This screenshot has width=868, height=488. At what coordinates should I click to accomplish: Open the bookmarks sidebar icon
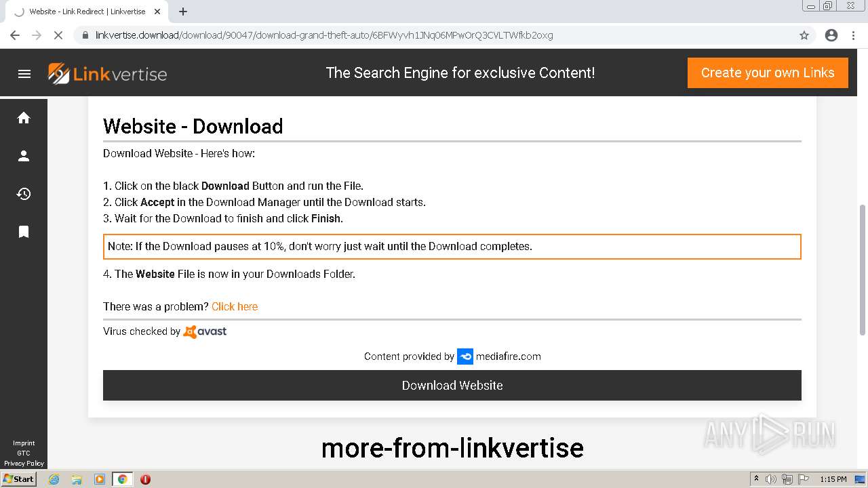pyautogui.click(x=24, y=232)
